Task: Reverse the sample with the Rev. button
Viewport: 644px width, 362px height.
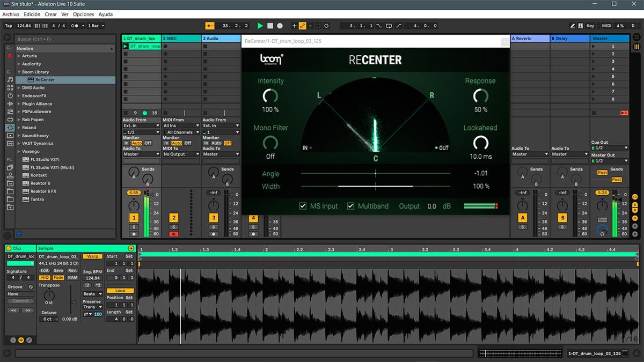Action: click(x=72, y=271)
